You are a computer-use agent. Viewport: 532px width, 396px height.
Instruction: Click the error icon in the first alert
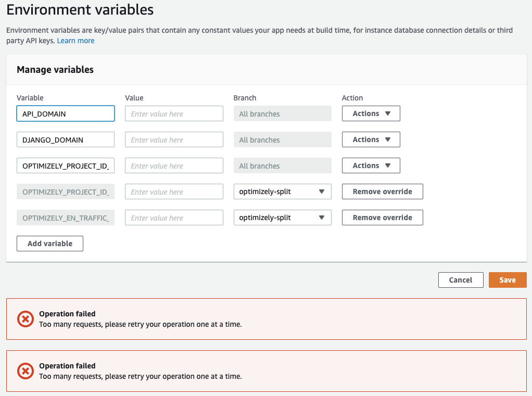(x=25, y=319)
